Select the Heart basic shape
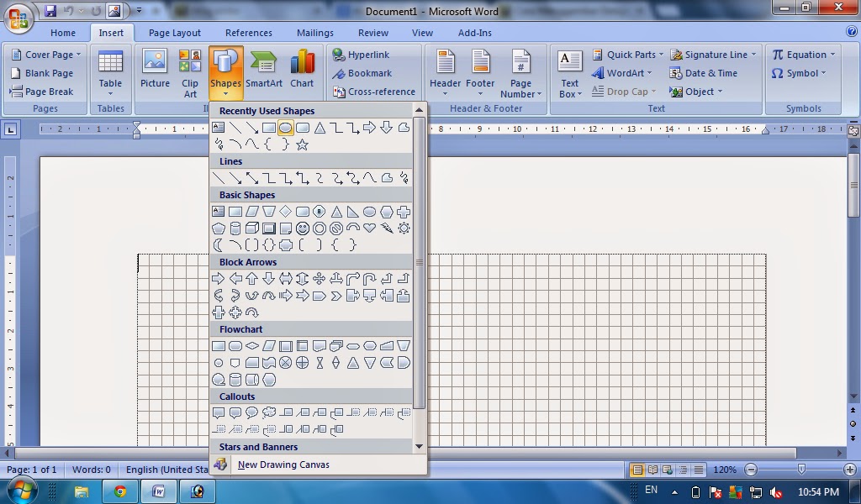 coord(370,228)
